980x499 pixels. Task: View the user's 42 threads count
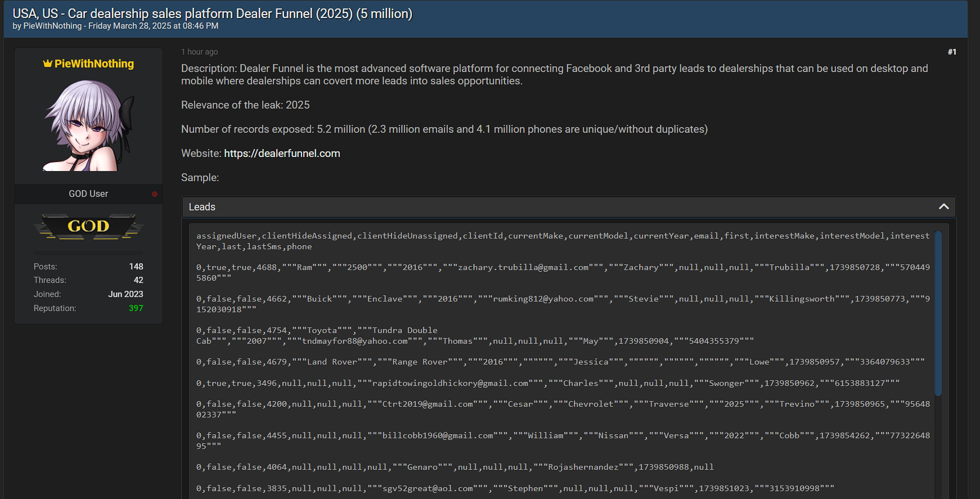tap(138, 280)
